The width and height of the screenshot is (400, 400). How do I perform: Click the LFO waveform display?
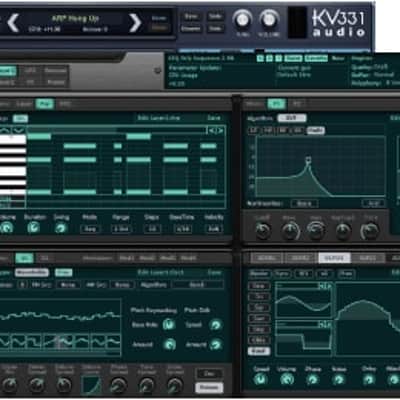(367, 319)
